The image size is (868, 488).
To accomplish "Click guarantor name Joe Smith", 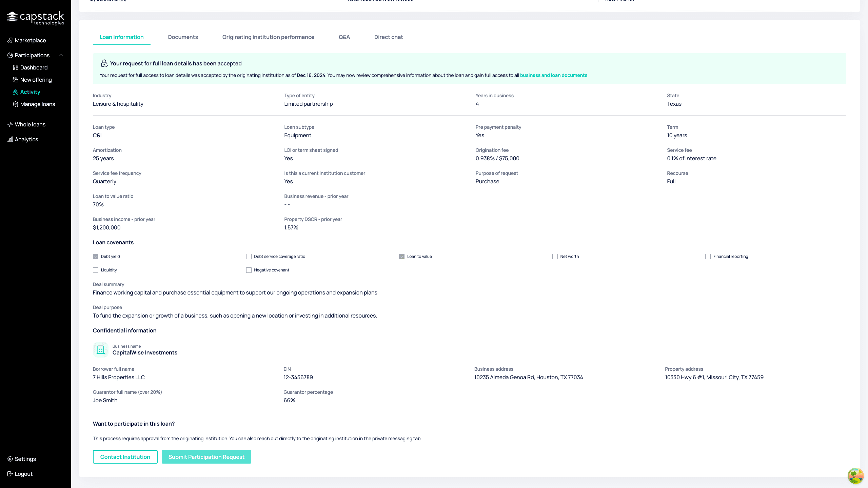I will [x=105, y=400].
